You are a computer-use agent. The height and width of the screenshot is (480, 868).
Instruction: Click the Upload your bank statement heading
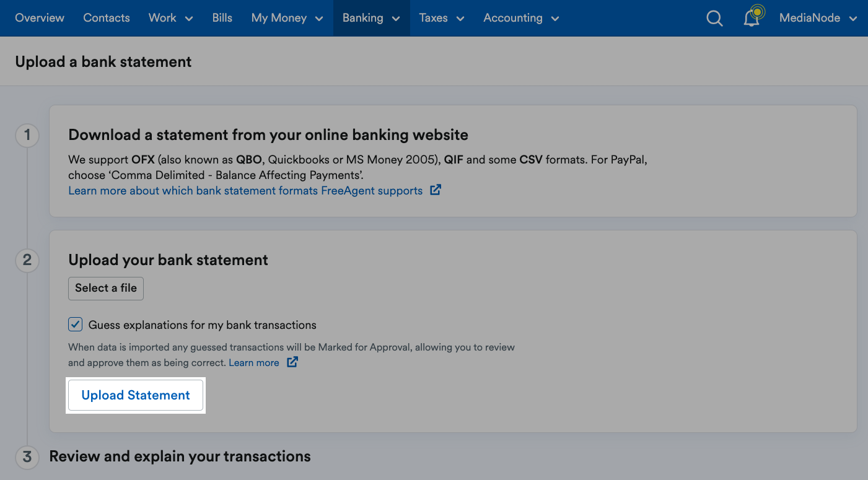click(169, 260)
